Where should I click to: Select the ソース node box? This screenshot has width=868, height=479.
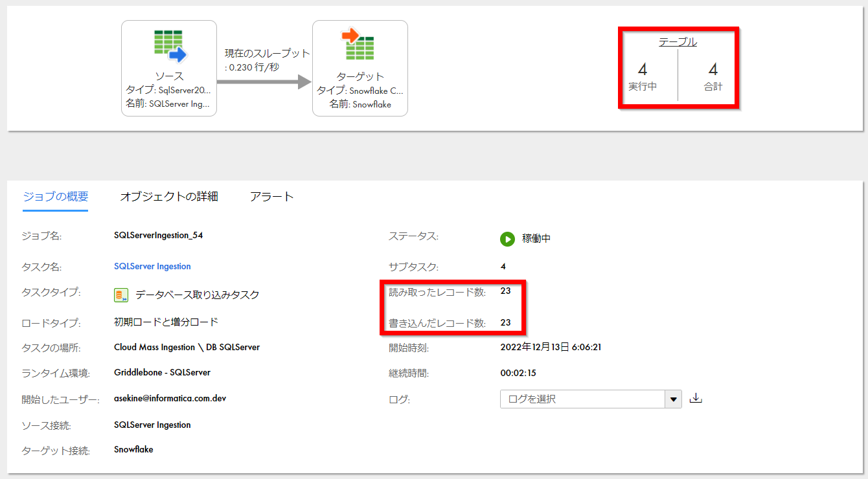pyautogui.click(x=169, y=68)
